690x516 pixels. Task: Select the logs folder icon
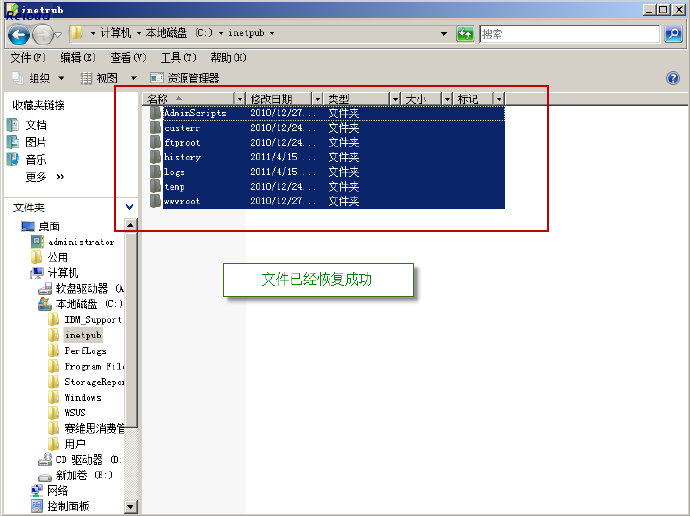point(155,172)
